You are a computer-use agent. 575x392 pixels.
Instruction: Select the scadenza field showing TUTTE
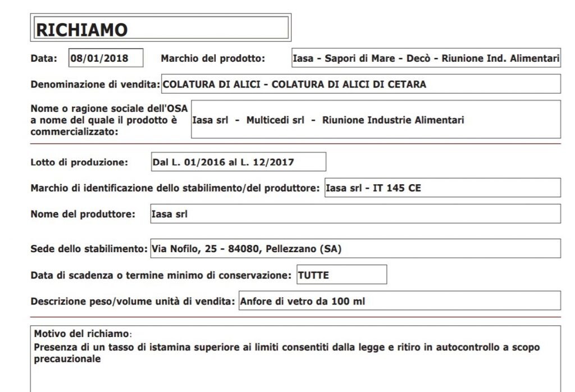point(342,275)
